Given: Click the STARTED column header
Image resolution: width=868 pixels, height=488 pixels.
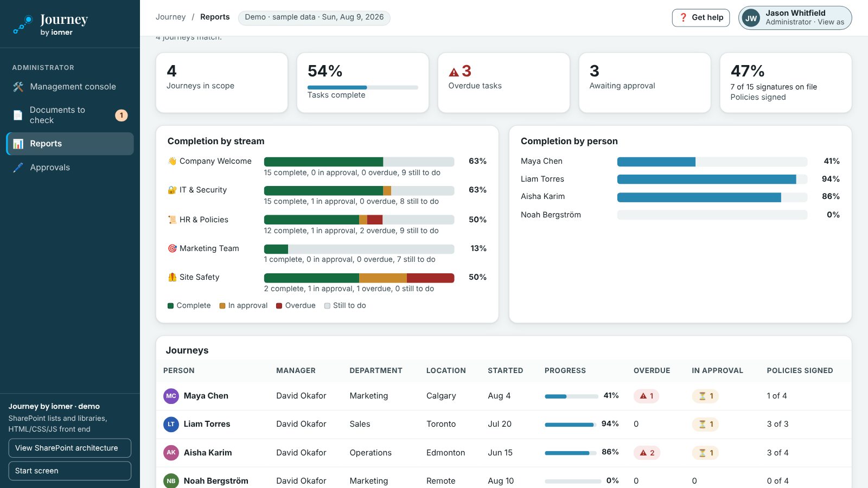Looking at the screenshot, I should [506, 371].
